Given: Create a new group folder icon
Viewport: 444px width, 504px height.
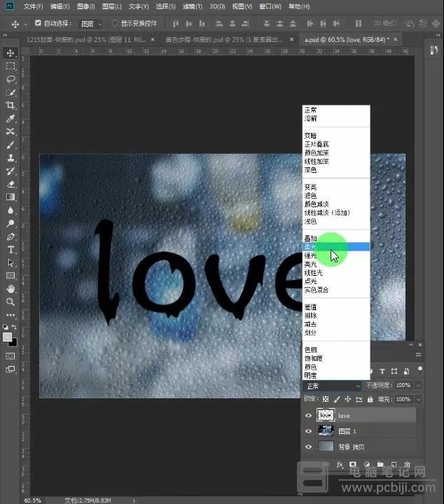Looking at the screenshot, I should pyautogui.click(x=380, y=465).
